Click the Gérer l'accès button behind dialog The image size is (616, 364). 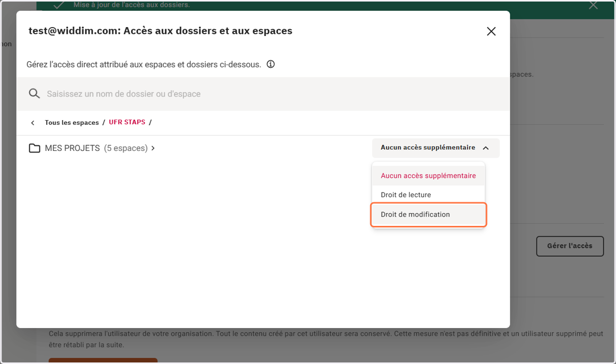click(570, 246)
